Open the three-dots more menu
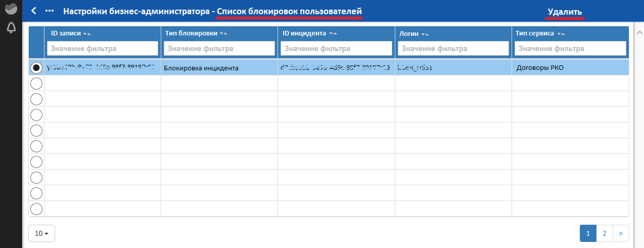Viewport: 644px width, 248px height. [49, 11]
